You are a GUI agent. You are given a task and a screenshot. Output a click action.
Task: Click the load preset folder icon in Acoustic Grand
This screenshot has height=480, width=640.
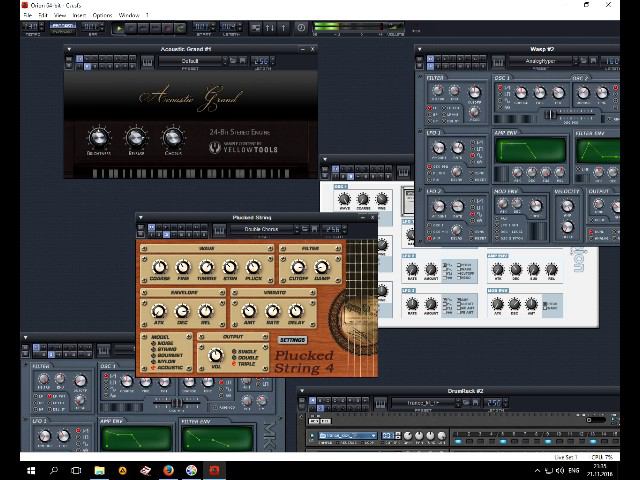[233, 60]
